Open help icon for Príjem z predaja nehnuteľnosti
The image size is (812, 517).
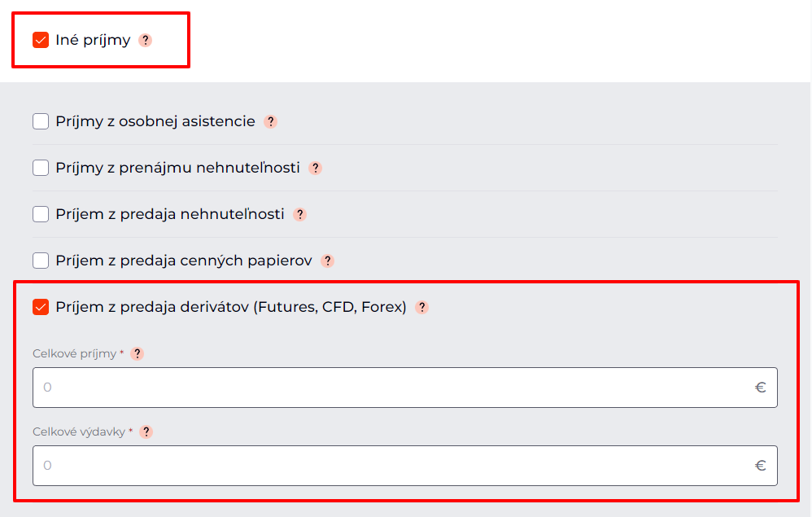pos(300,214)
